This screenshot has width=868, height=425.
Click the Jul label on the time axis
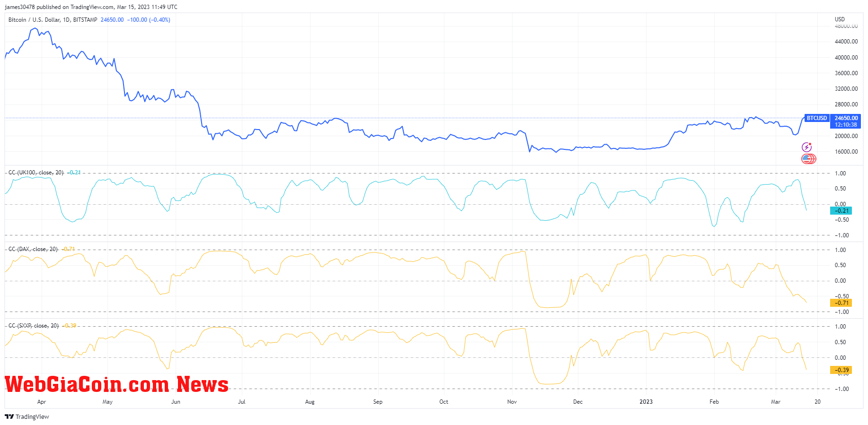pyautogui.click(x=241, y=402)
